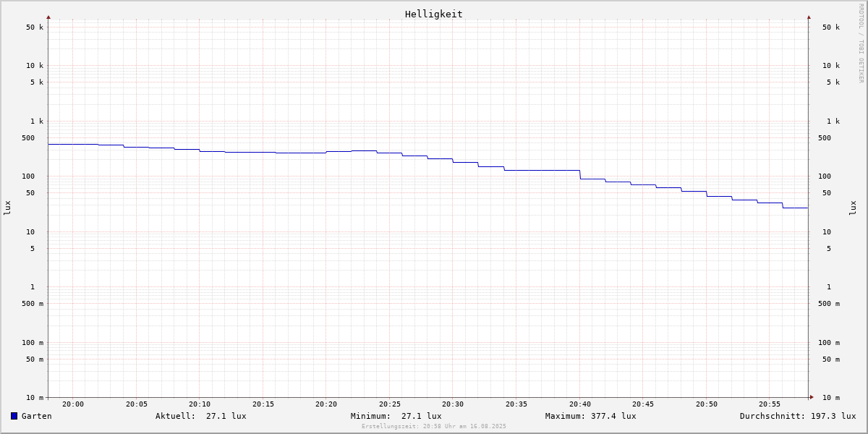Click the 20:00 time axis label

[x=73, y=404]
